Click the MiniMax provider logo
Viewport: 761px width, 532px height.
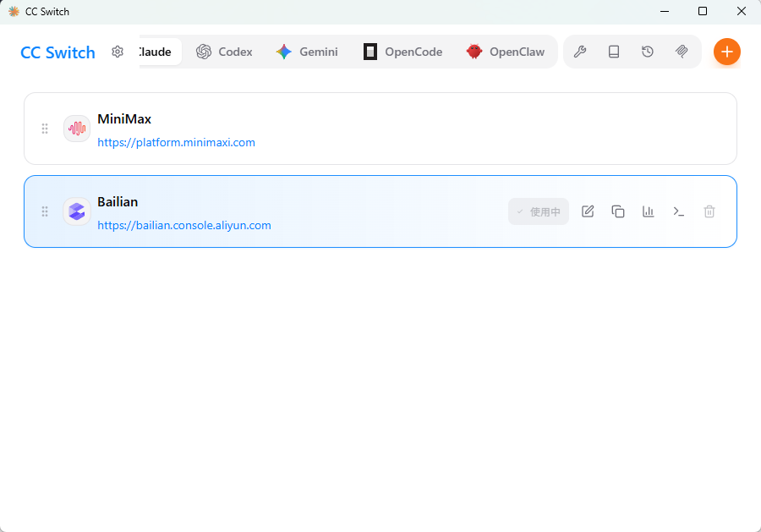click(x=77, y=129)
